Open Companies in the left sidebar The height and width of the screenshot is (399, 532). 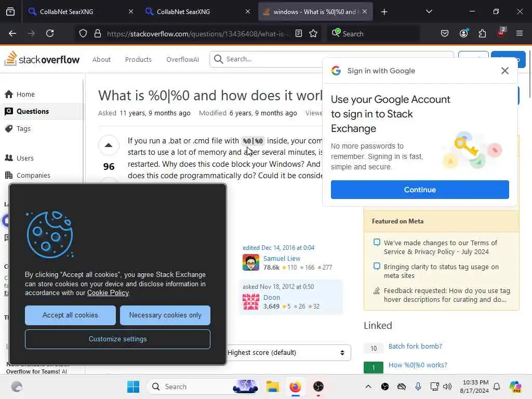(33, 176)
